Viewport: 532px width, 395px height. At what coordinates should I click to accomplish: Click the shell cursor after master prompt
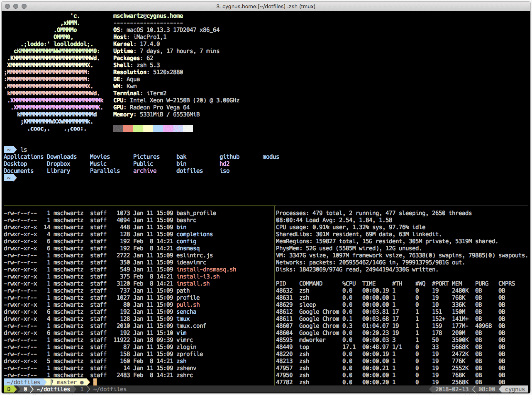tap(95, 382)
